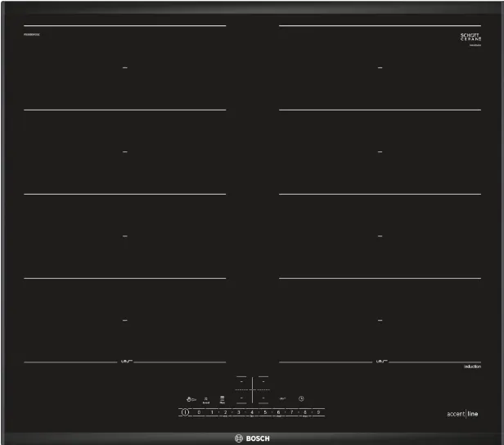Tap the childproof lock hand icon
This screenshot has width=504, height=445.
tap(189, 399)
